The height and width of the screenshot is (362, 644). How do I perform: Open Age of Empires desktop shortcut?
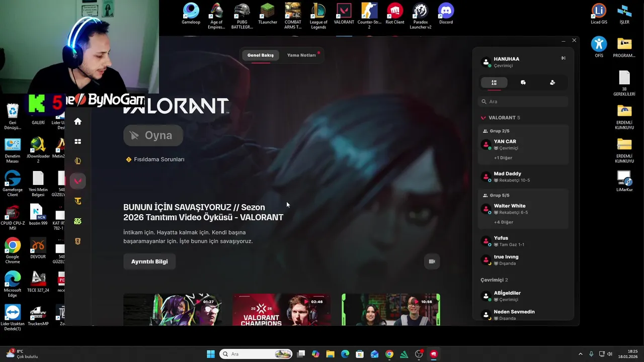pos(216,17)
